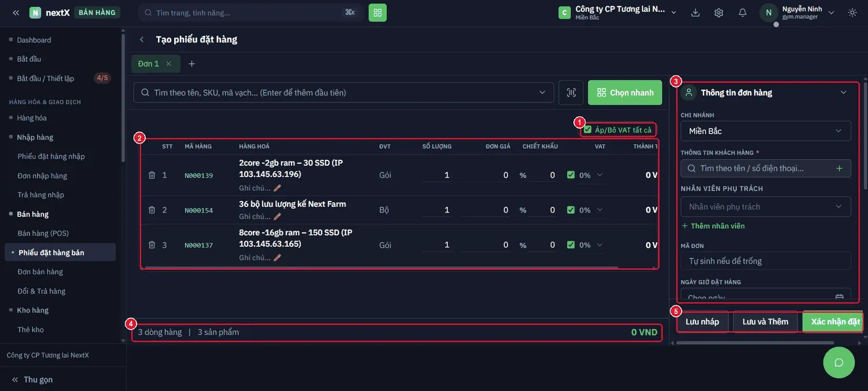Edit note pencil for 36 bộ lưu lượng kế
Viewport: 868px width, 391px height.
tap(277, 217)
